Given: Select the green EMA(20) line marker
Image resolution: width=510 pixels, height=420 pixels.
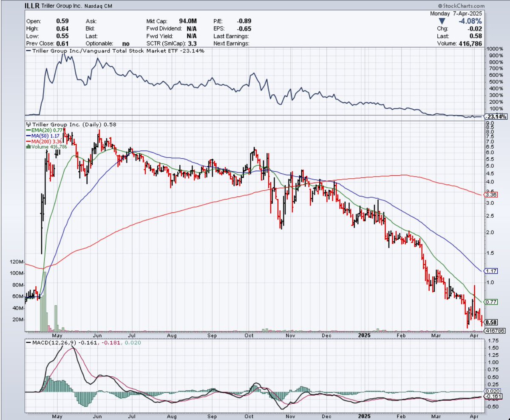Looking at the screenshot, I should (x=29, y=130).
